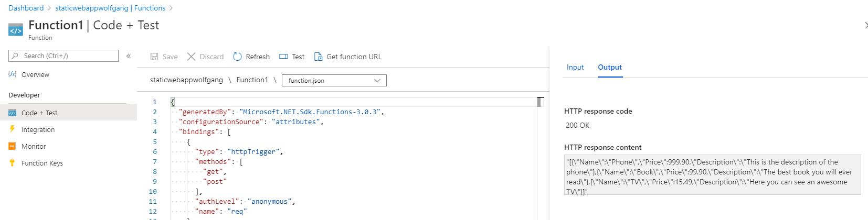
Task: Click the "get" value in editor
Action: pyautogui.click(x=213, y=172)
